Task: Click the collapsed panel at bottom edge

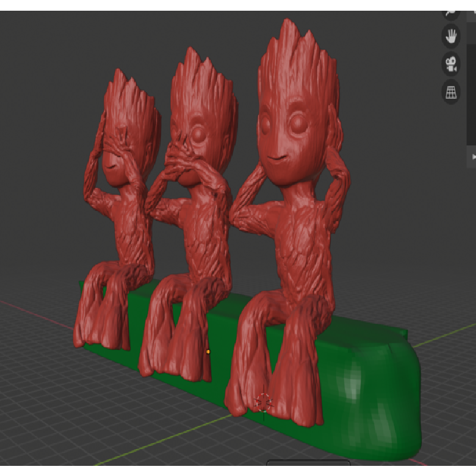Action: [308, 464]
